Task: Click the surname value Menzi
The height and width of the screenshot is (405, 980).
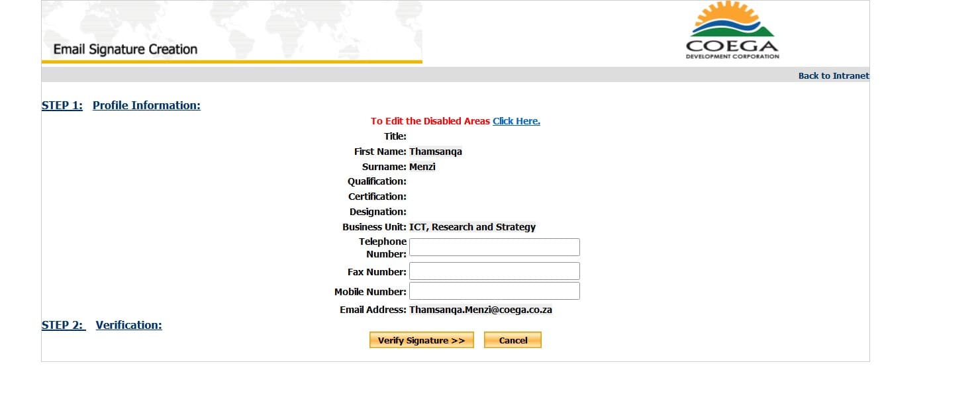Action: 422,167
